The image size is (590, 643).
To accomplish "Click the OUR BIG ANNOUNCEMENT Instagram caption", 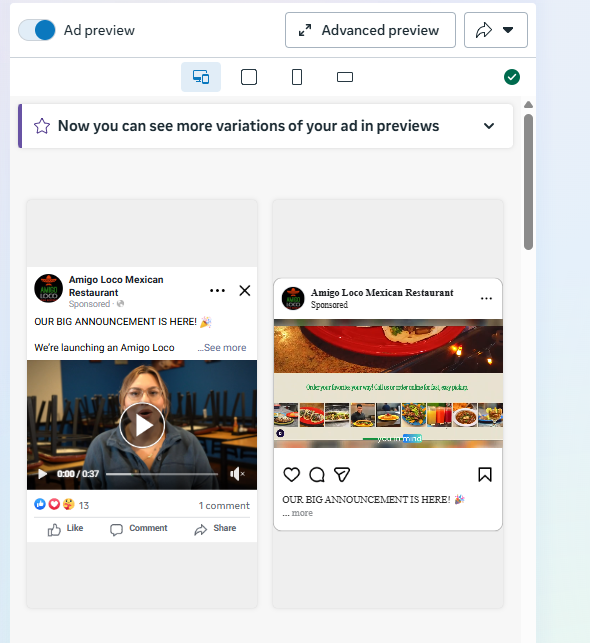I will (373, 499).
